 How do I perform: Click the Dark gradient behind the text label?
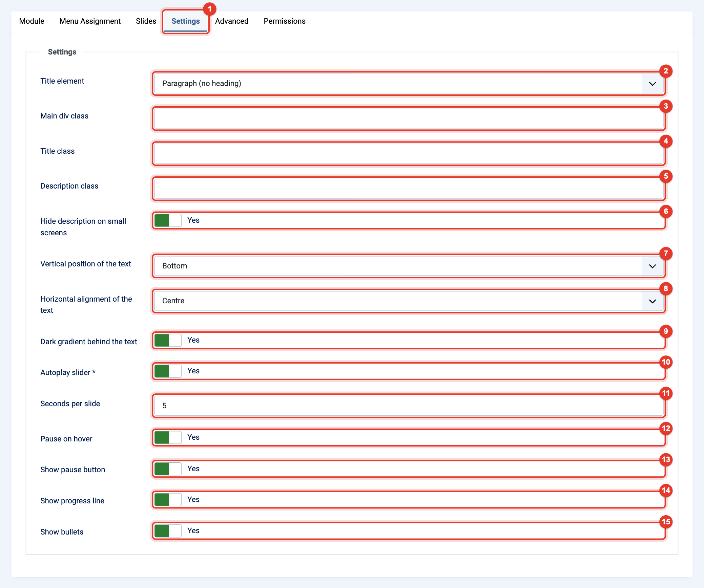(x=88, y=342)
